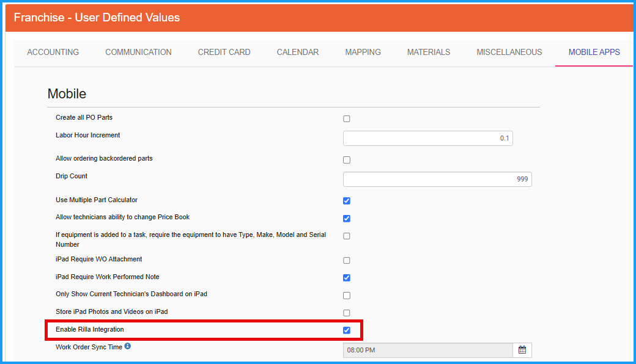The width and height of the screenshot is (636, 364).
Task: Click the Create all PO Parts label
Action: tap(84, 117)
